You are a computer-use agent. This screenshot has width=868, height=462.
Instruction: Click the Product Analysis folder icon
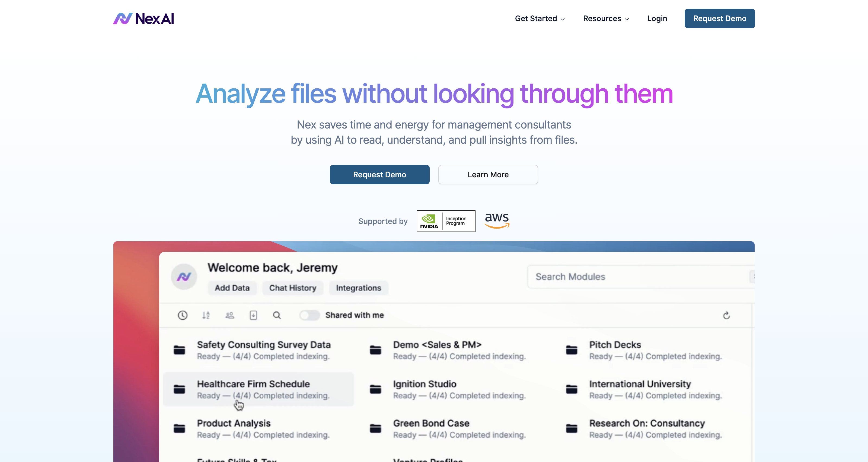[179, 429]
